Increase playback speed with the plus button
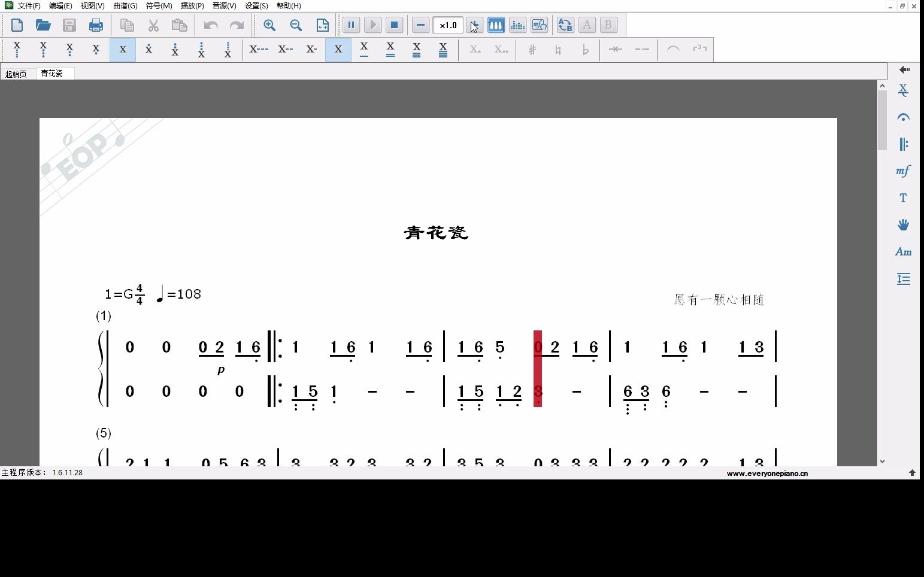Image resolution: width=924 pixels, height=577 pixels. (474, 25)
